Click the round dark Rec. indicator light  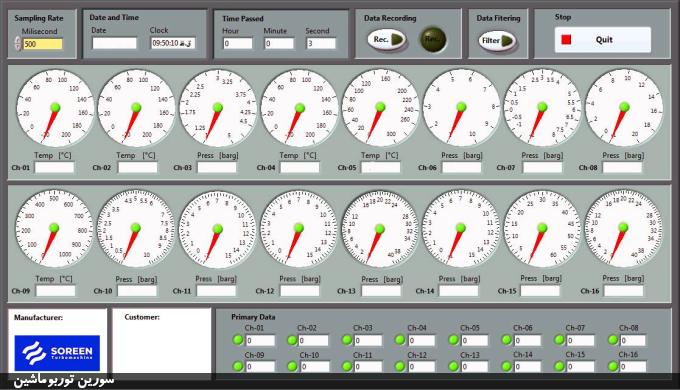[433, 39]
